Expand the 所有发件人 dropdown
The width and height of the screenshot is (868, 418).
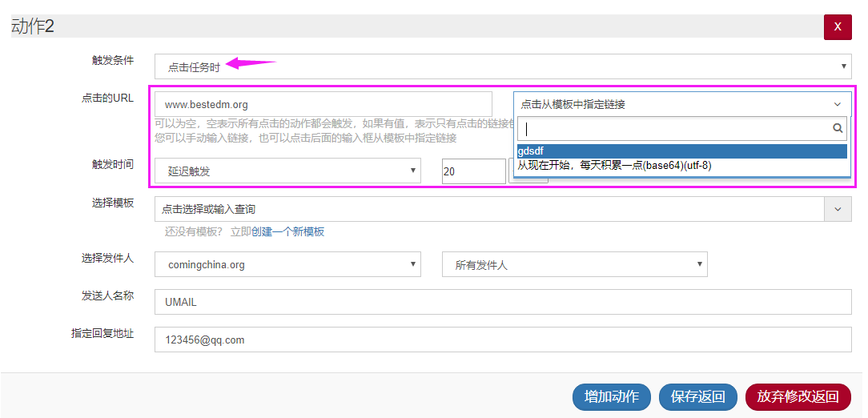pos(574,264)
